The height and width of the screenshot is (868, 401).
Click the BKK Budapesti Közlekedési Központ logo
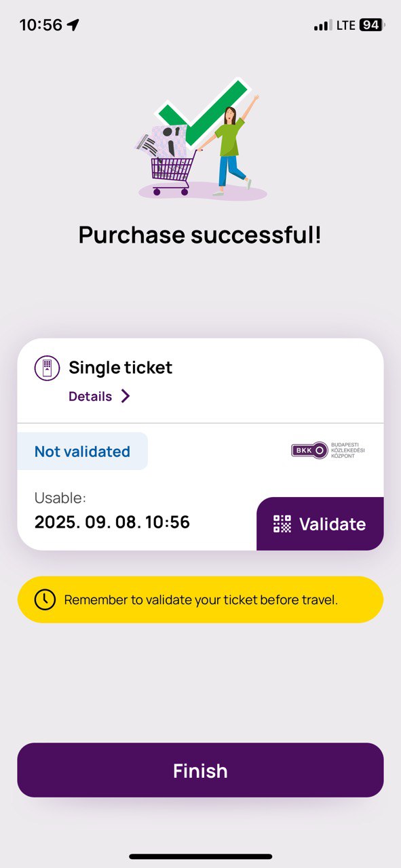pos(328,449)
